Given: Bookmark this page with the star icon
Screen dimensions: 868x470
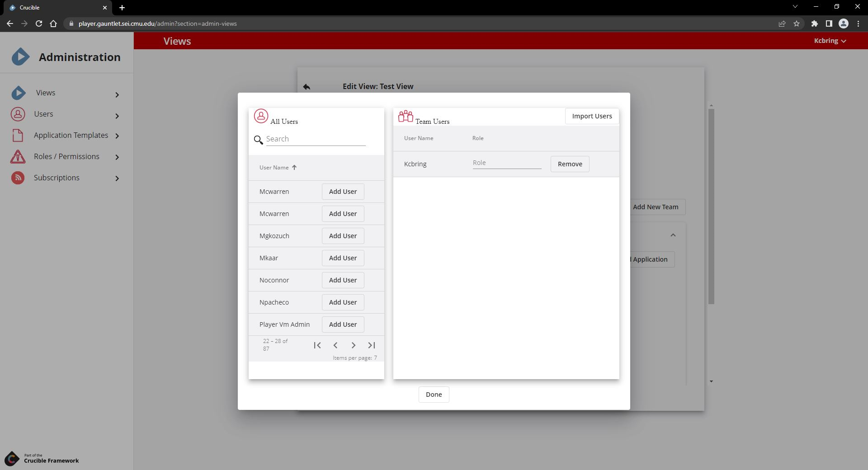Looking at the screenshot, I should pyautogui.click(x=797, y=23).
